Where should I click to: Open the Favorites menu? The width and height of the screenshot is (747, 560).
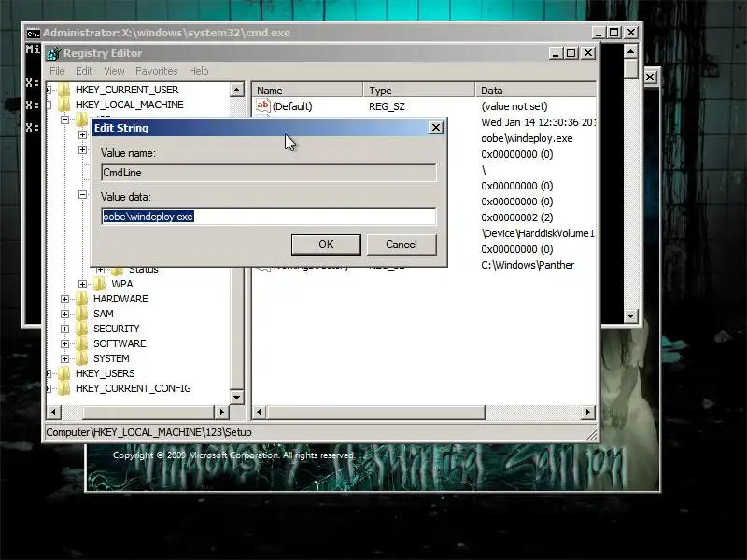pos(156,71)
